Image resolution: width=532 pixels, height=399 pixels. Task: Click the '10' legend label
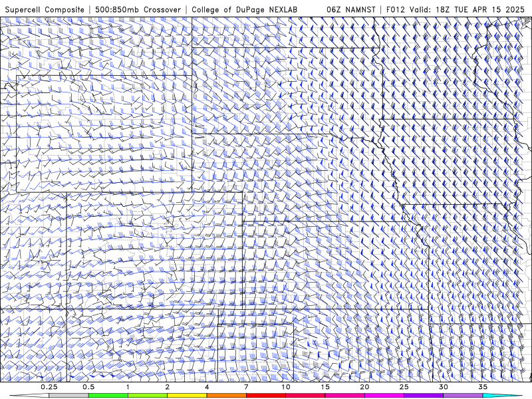pos(286,387)
